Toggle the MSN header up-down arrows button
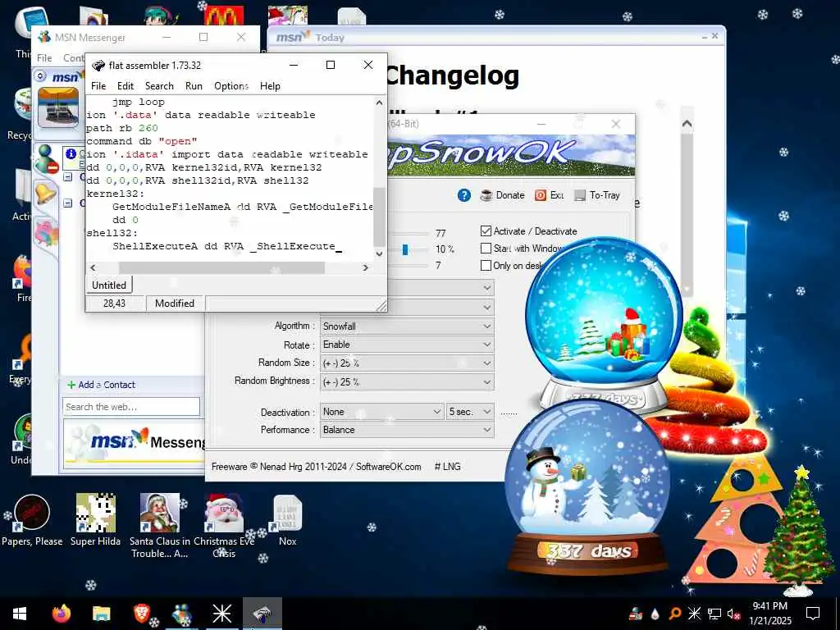 coord(40,76)
